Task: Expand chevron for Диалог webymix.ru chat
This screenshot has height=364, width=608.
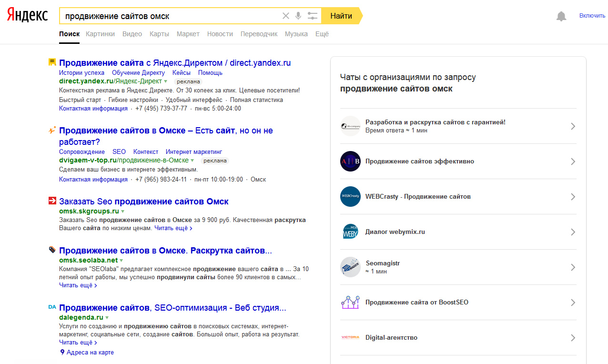Action: click(x=573, y=232)
